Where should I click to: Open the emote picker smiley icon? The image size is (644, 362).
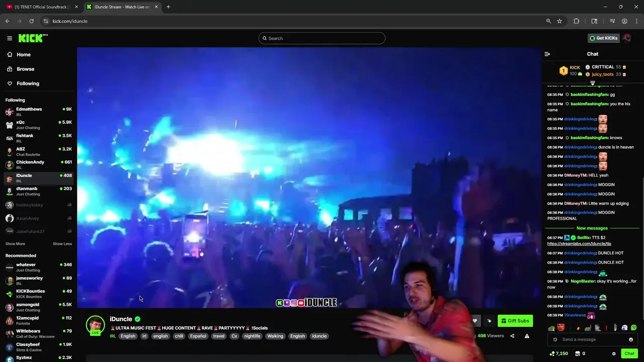click(x=631, y=339)
